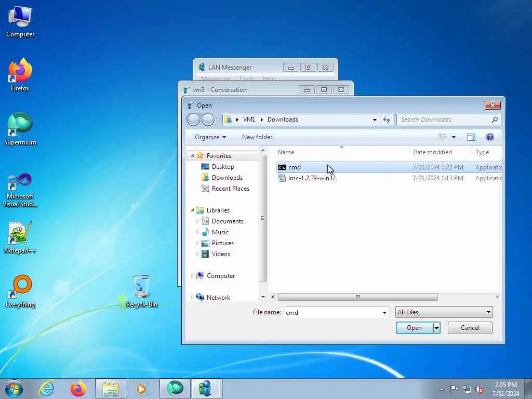Select the Pictures library
The height and width of the screenshot is (399, 532).
coord(222,243)
